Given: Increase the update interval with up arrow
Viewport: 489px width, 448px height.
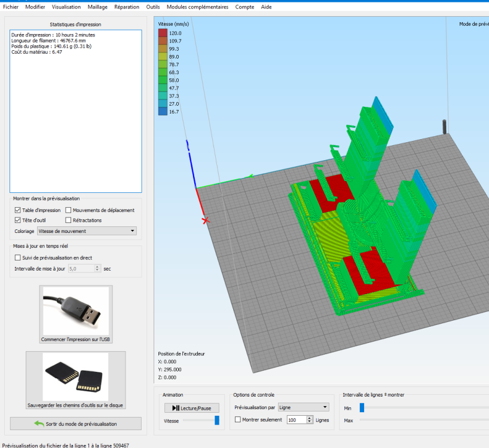Looking at the screenshot, I should pyautogui.click(x=97, y=266).
